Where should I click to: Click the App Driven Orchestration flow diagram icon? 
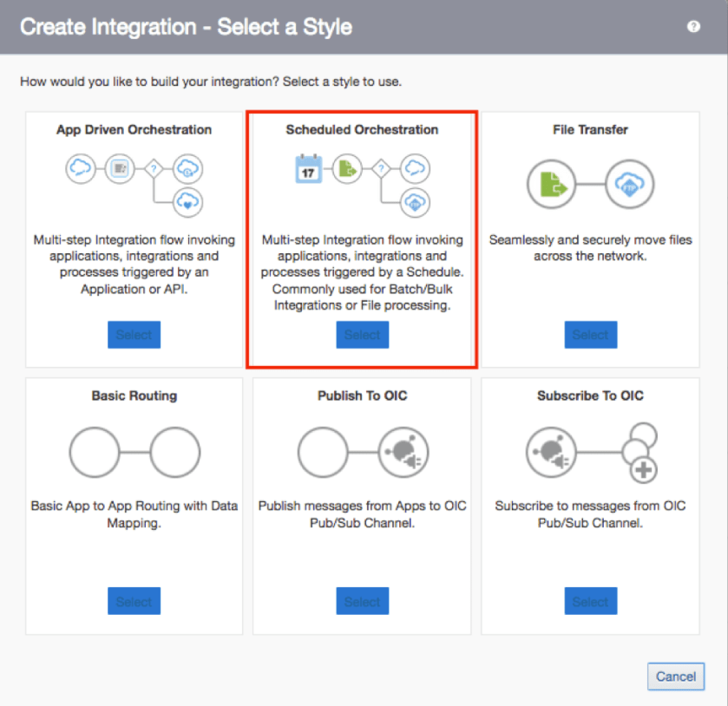pos(134,182)
